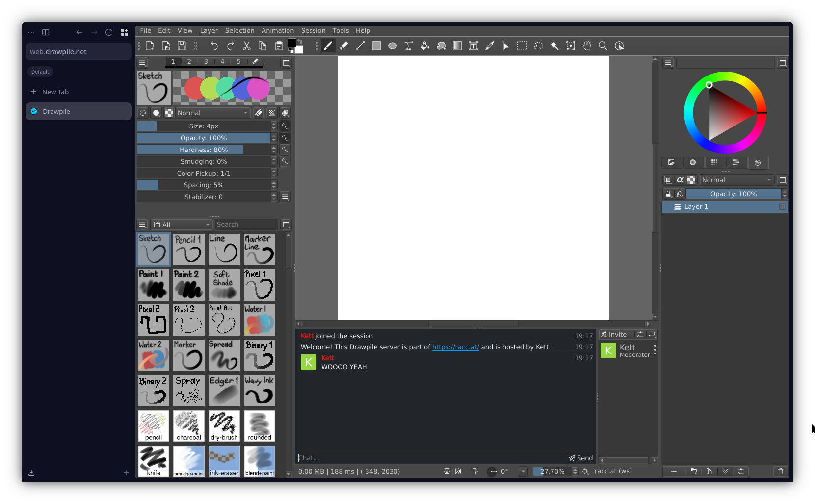Choose the Magic Wand selection tool
Viewport: 815px width, 504px height.
pyautogui.click(x=554, y=46)
